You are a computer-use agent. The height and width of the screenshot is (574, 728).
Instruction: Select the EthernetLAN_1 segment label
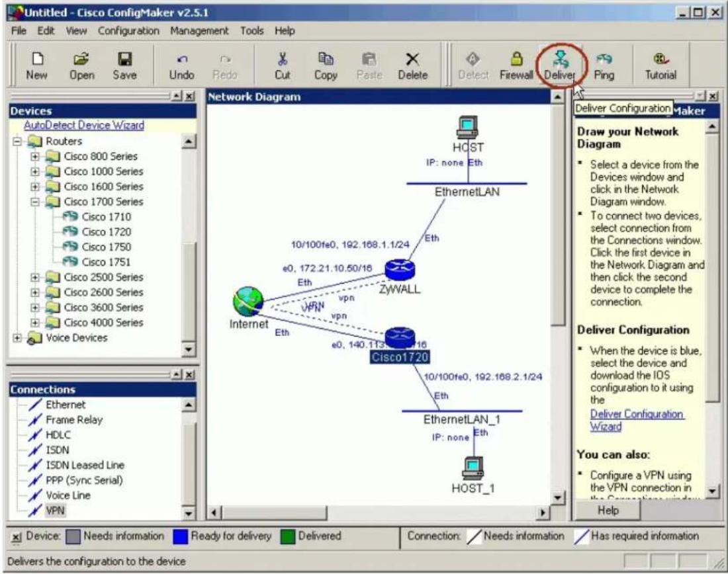pos(461,419)
